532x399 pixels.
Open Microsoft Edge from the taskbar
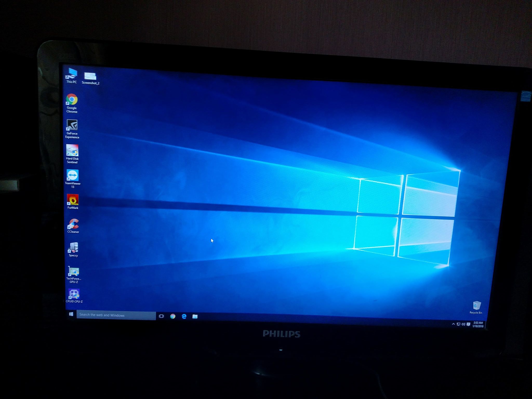(184, 316)
